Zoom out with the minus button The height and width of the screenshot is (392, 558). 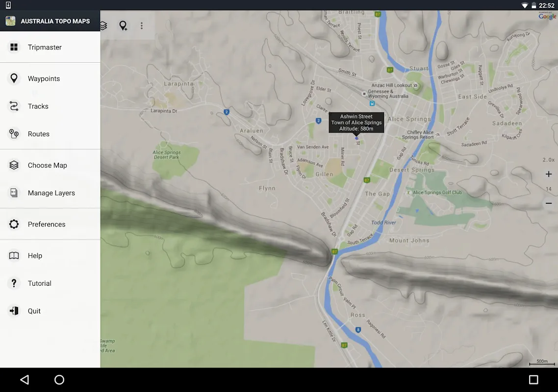click(548, 203)
